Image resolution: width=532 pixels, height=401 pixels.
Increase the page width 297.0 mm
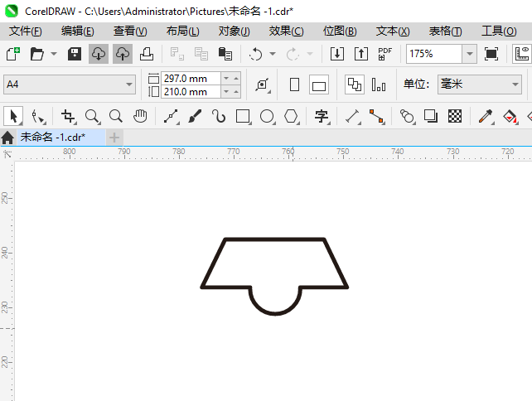tap(236, 79)
